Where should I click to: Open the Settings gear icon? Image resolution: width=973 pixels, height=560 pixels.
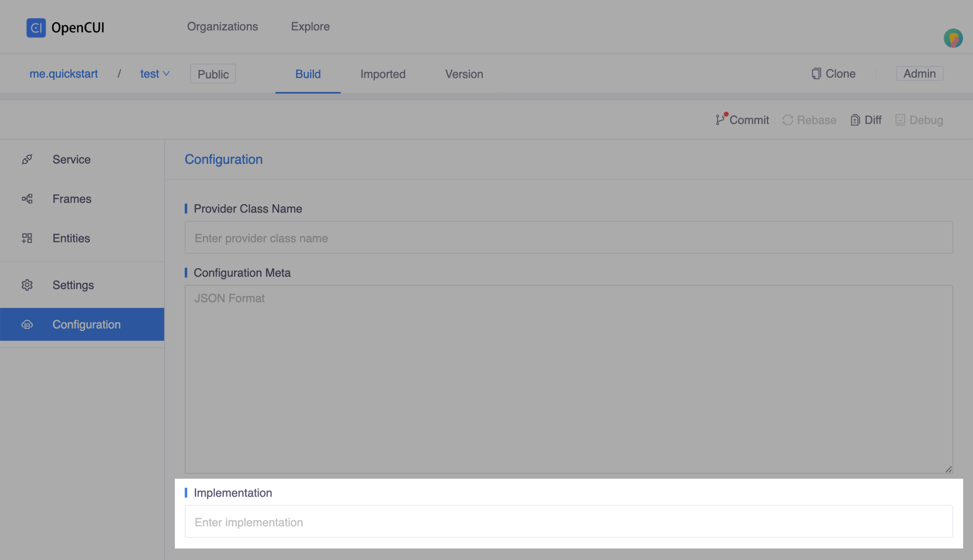click(27, 285)
